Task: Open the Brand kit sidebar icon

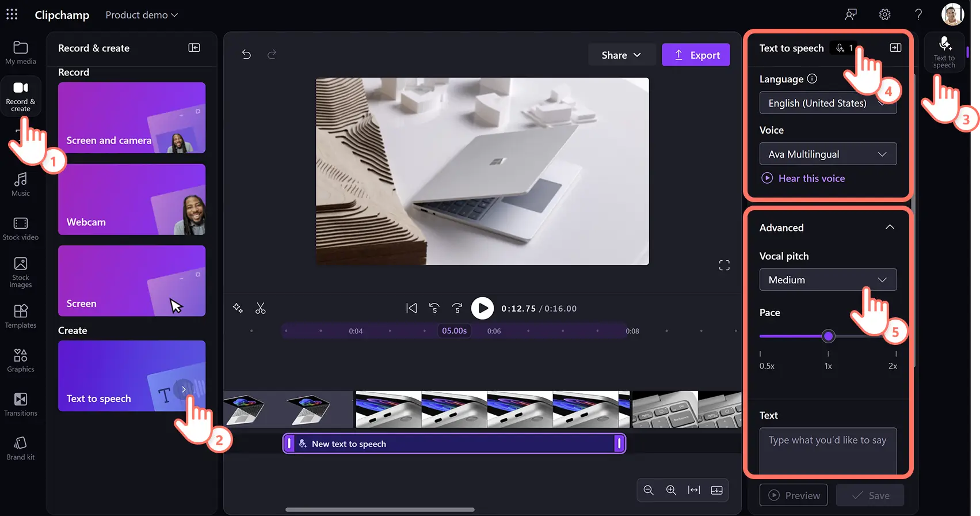Action: 21,448
